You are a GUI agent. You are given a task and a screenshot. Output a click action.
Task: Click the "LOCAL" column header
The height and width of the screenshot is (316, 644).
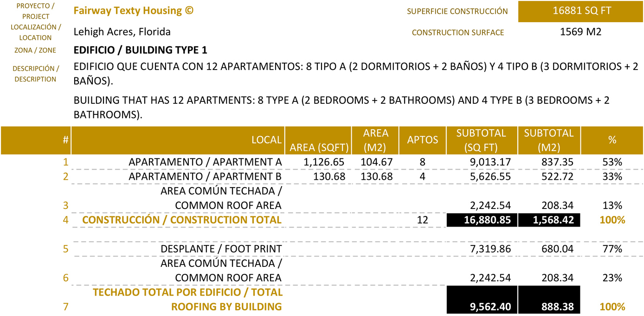click(x=266, y=140)
